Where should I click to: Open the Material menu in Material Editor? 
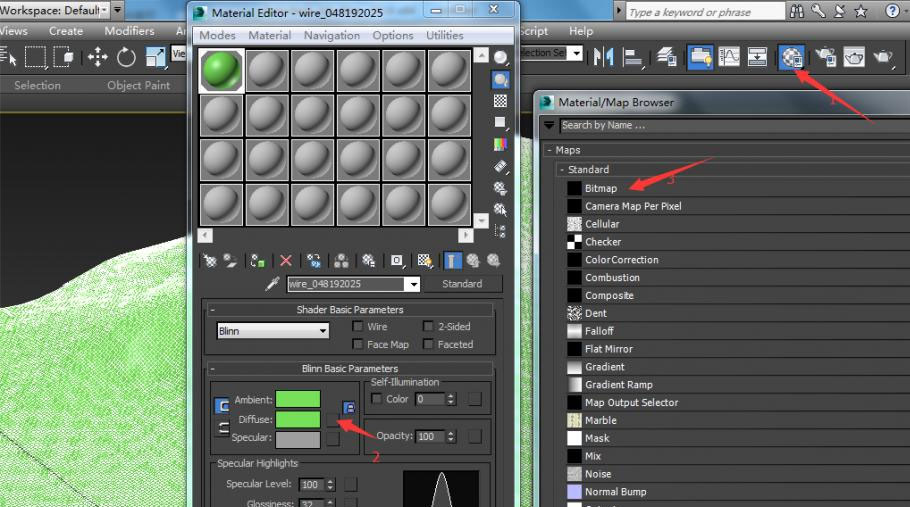269,35
